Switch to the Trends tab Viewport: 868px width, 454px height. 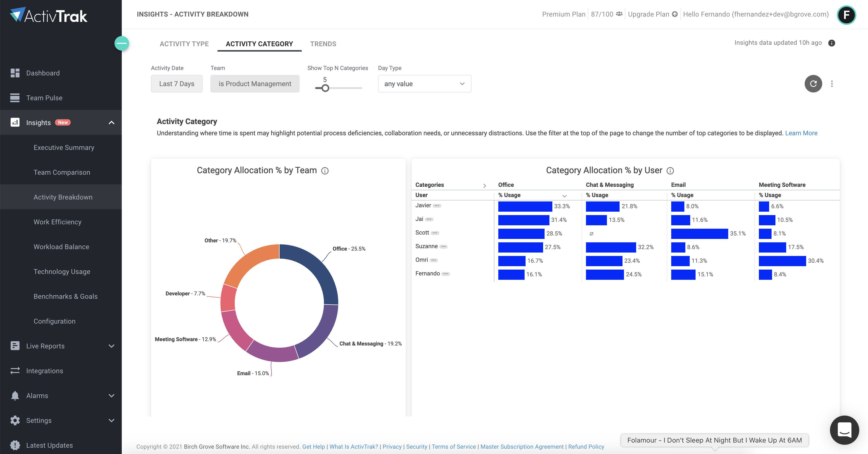[323, 44]
